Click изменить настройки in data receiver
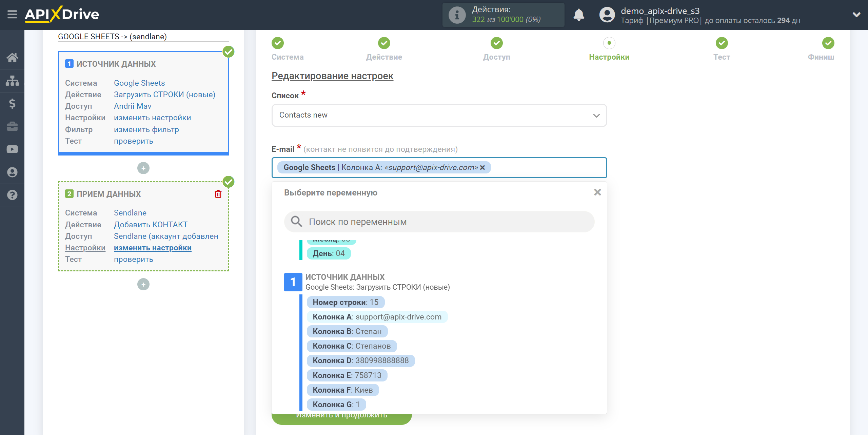The image size is (868, 435). click(x=153, y=248)
